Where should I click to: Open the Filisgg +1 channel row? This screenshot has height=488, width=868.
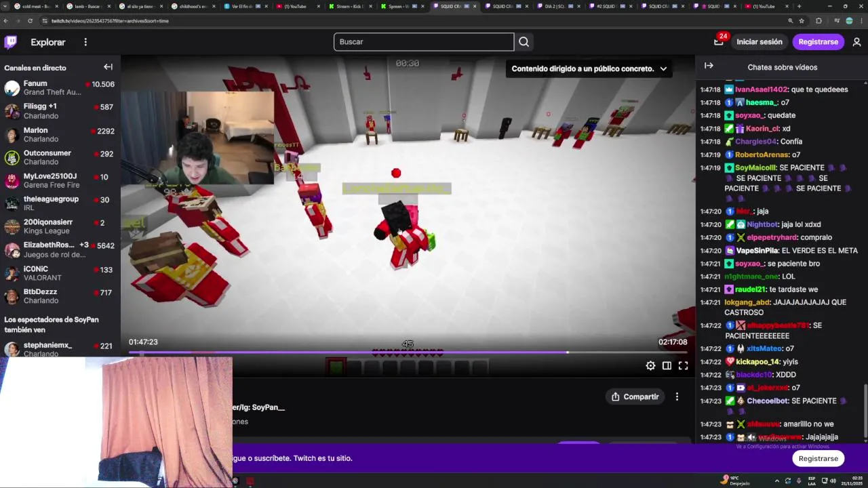(60, 111)
